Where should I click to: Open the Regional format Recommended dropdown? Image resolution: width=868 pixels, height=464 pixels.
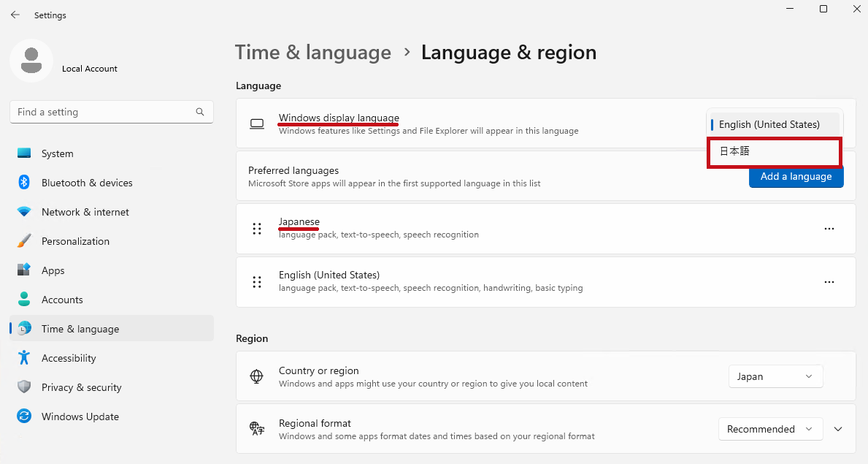tap(770, 429)
